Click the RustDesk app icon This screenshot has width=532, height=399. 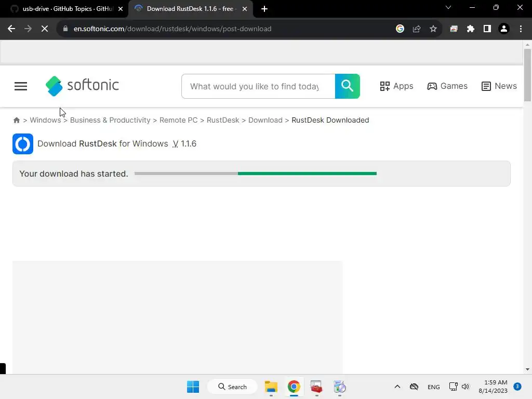(x=23, y=144)
